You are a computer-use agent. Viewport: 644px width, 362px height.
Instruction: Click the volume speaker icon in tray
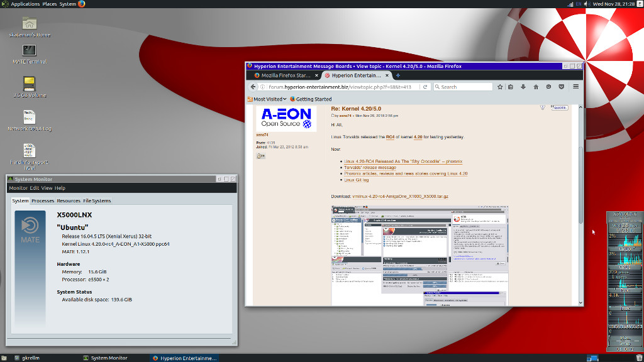(x=587, y=4)
